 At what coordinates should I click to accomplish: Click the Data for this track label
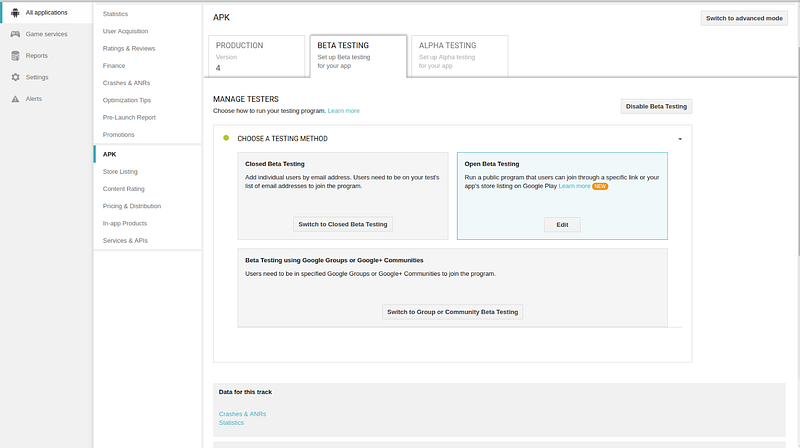point(245,392)
